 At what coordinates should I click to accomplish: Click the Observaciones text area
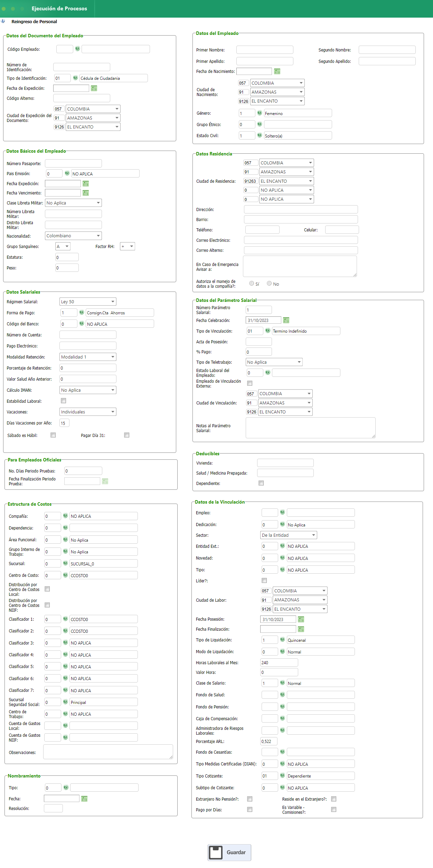(x=108, y=752)
